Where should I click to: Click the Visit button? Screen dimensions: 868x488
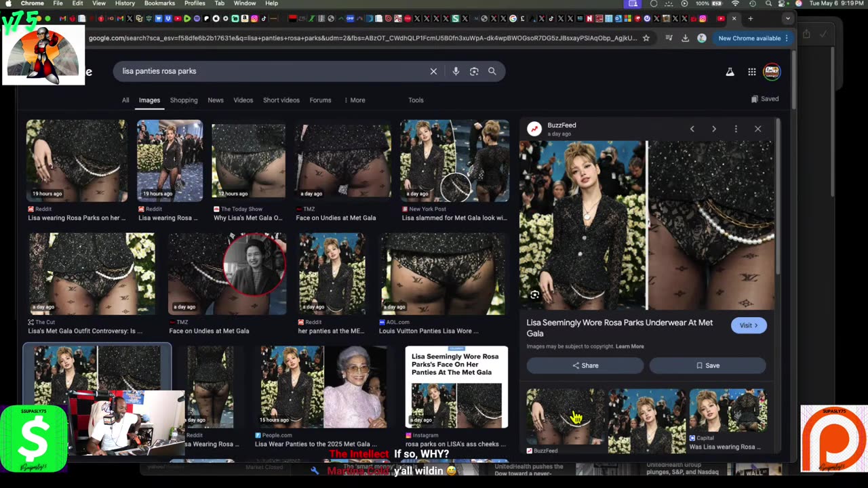749,325
